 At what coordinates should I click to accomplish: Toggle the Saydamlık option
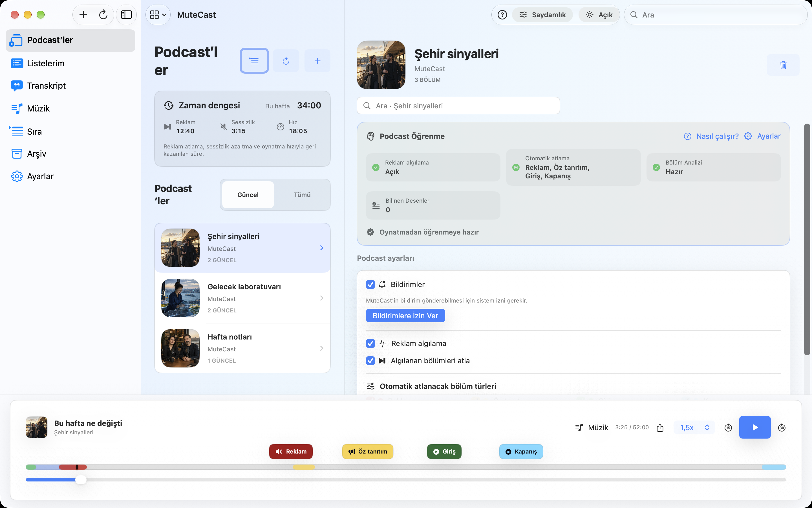pyautogui.click(x=542, y=15)
